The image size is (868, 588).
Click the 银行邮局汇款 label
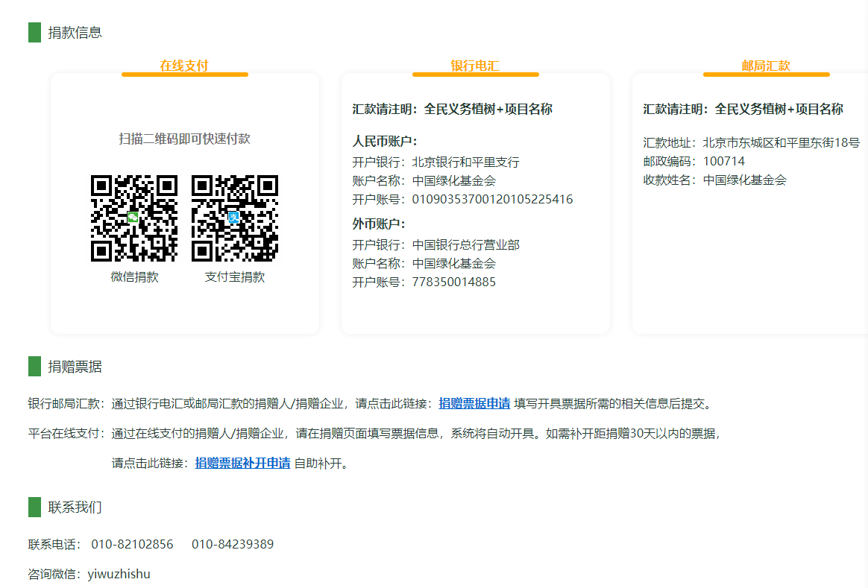(x=66, y=404)
